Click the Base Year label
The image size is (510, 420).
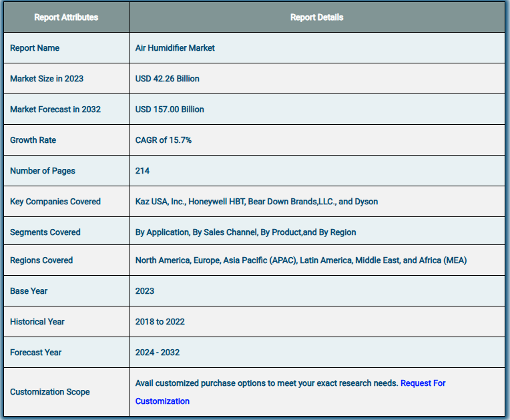click(x=29, y=291)
